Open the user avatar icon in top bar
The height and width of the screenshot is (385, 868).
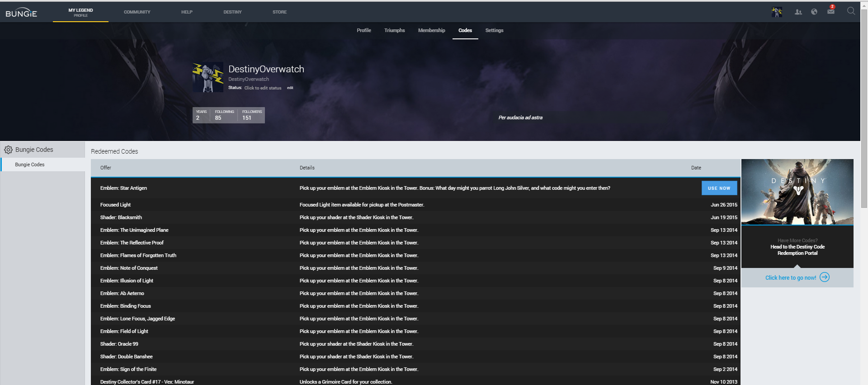[x=777, y=12]
